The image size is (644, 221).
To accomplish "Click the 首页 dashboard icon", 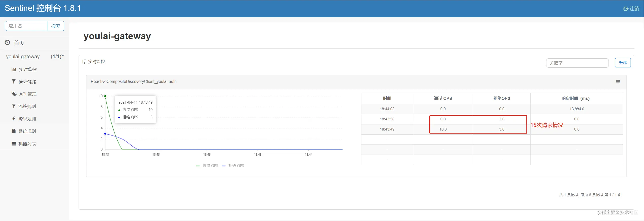I will click(7, 42).
